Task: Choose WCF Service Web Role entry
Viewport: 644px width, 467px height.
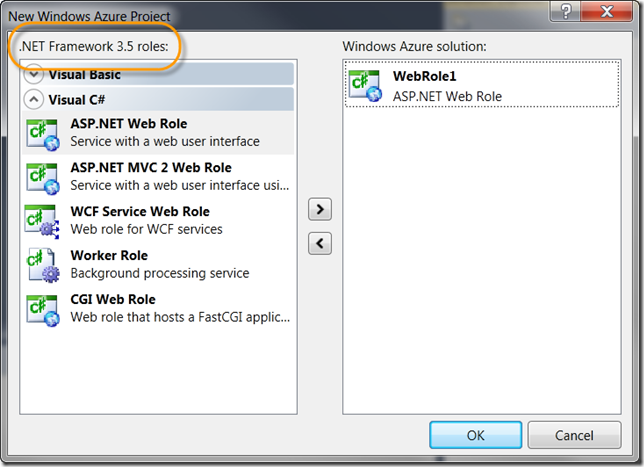Action: 158,221
